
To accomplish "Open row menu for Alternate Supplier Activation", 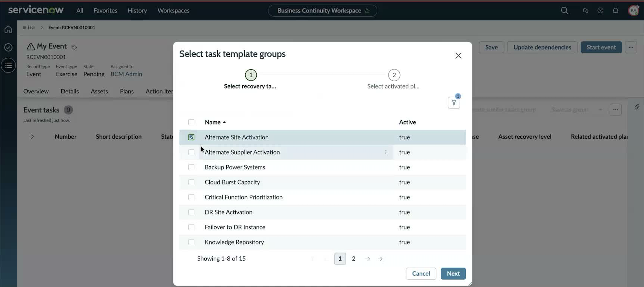I will click(x=386, y=152).
